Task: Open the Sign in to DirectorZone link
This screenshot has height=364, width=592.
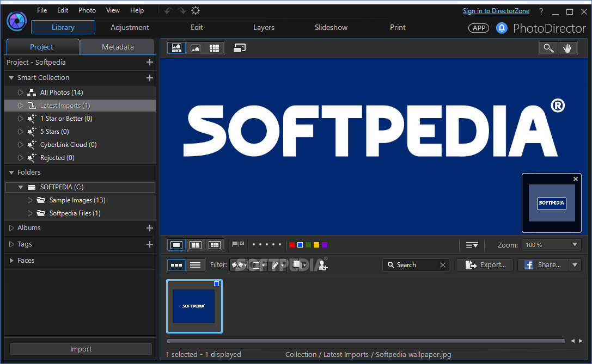Action: [x=496, y=11]
